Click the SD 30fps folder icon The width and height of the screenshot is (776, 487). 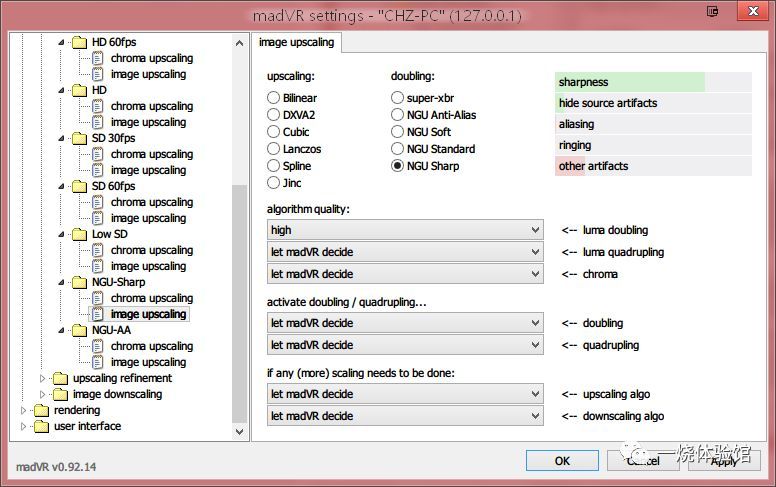(x=79, y=138)
